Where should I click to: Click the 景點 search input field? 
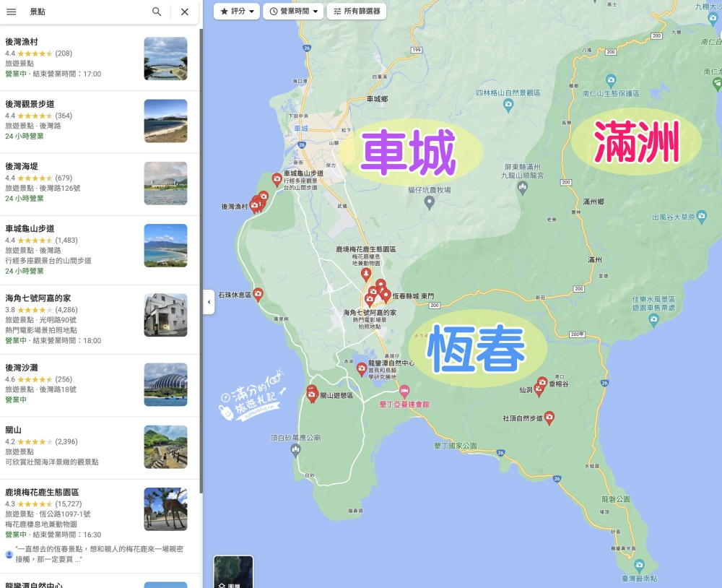79,12
